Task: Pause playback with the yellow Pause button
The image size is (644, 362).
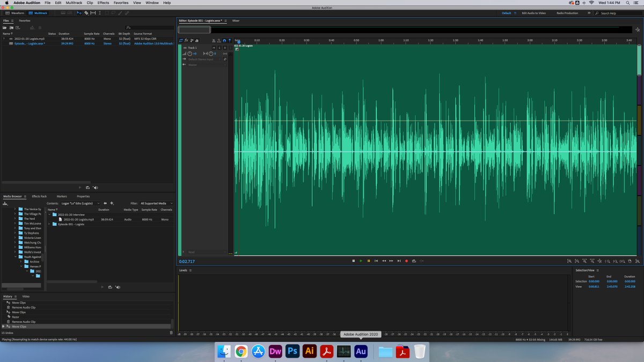Action: coord(369,261)
